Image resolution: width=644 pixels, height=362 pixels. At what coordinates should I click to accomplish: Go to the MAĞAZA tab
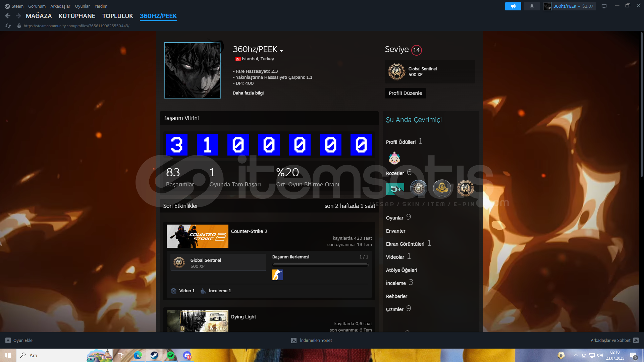click(x=39, y=16)
